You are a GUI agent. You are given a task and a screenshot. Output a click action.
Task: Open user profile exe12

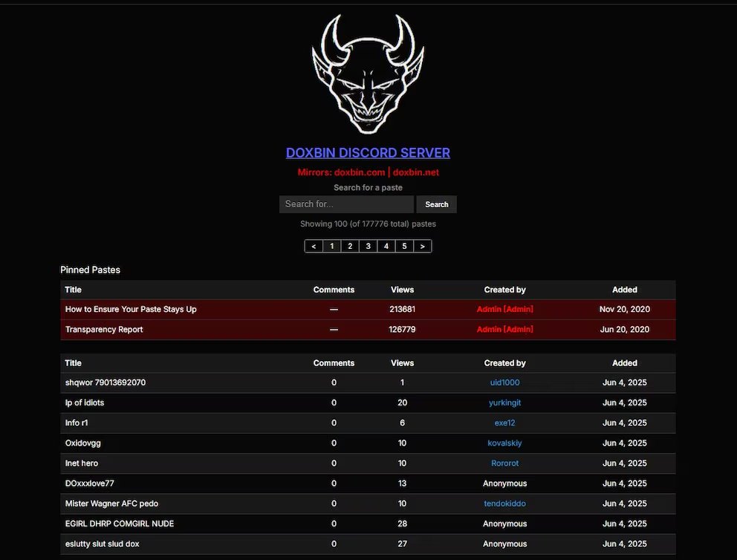504,423
